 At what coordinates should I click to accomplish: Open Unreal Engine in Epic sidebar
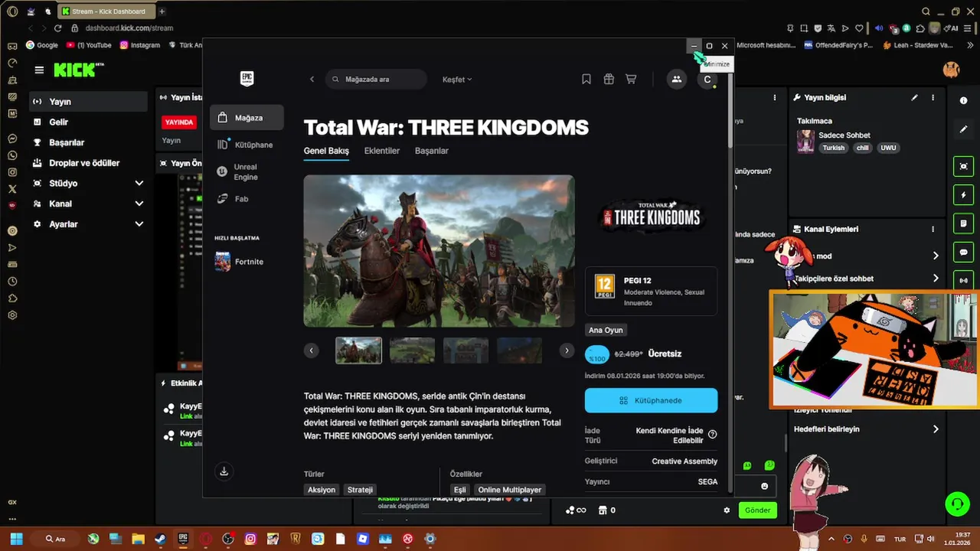coord(247,172)
